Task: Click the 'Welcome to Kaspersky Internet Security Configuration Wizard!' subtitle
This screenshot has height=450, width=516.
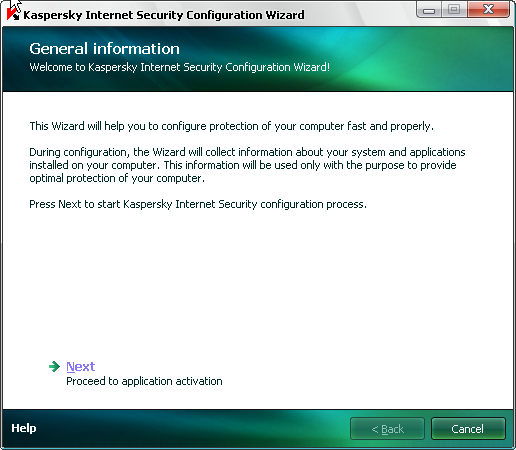Action: (179, 67)
